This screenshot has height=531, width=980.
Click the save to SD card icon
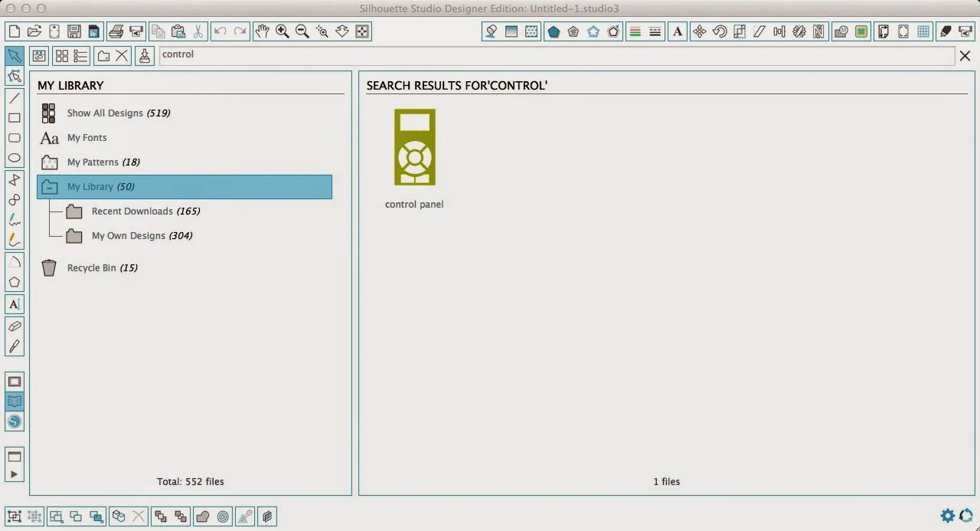[x=93, y=31]
